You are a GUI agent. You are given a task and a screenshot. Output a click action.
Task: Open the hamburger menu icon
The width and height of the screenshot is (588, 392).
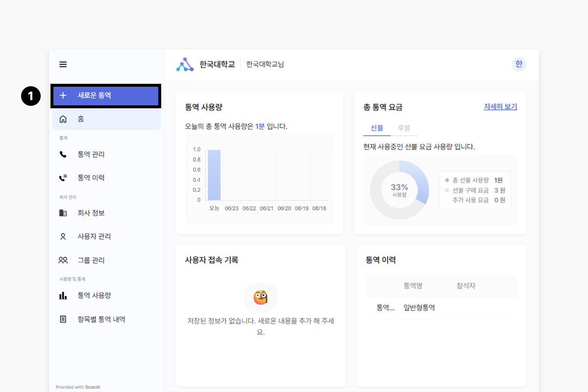[x=63, y=64]
